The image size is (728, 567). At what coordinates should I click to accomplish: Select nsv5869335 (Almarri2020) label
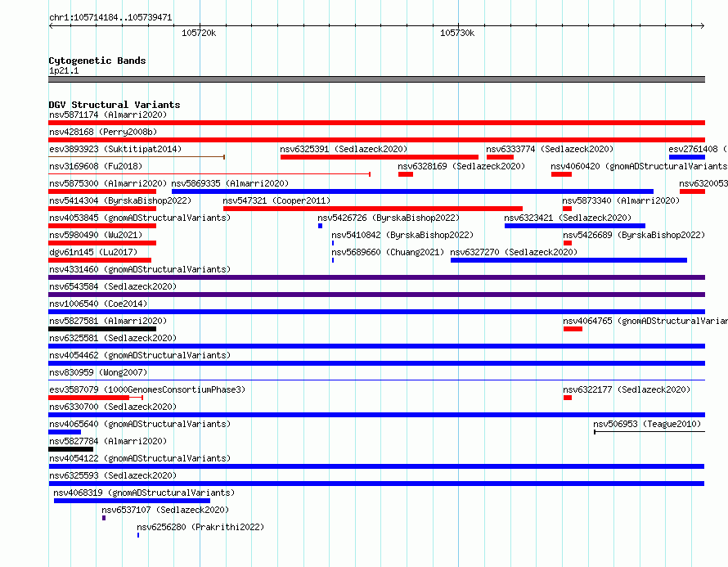[x=230, y=183]
